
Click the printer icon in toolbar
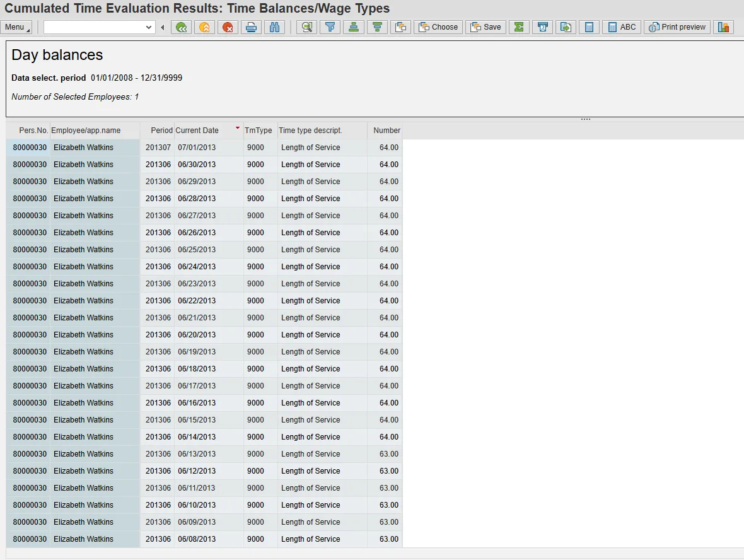pos(251,27)
